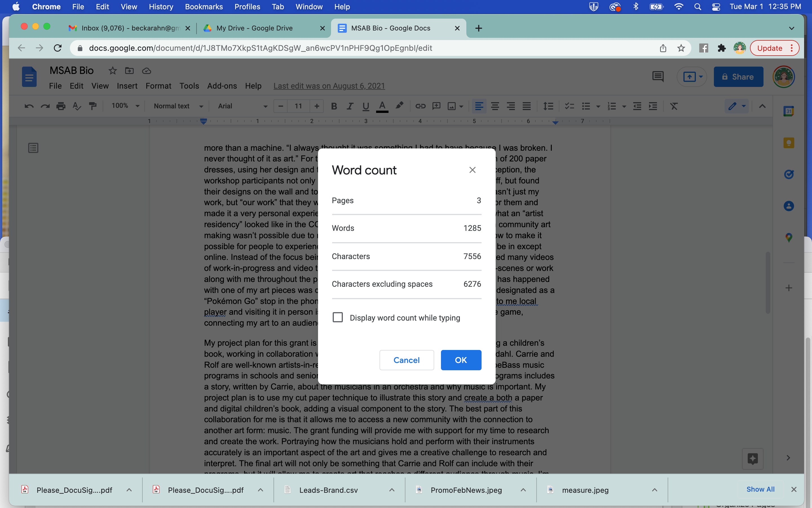Click the Insert link icon
Image resolution: width=812 pixels, height=508 pixels.
click(420, 106)
